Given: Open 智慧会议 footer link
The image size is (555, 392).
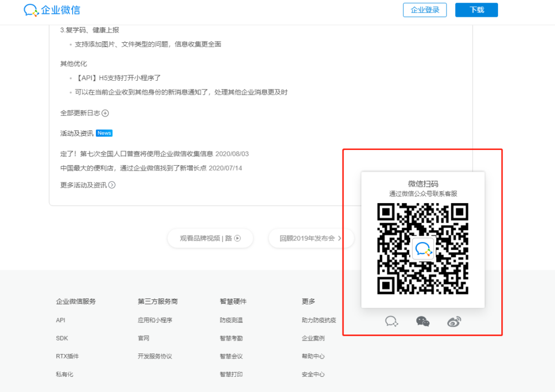Looking at the screenshot, I should coord(231,356).
